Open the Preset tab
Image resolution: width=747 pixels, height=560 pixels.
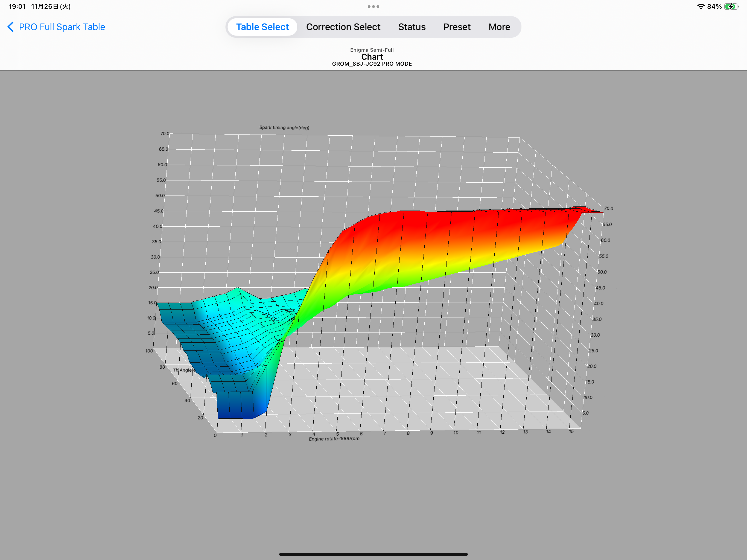(x=457, y=27)
